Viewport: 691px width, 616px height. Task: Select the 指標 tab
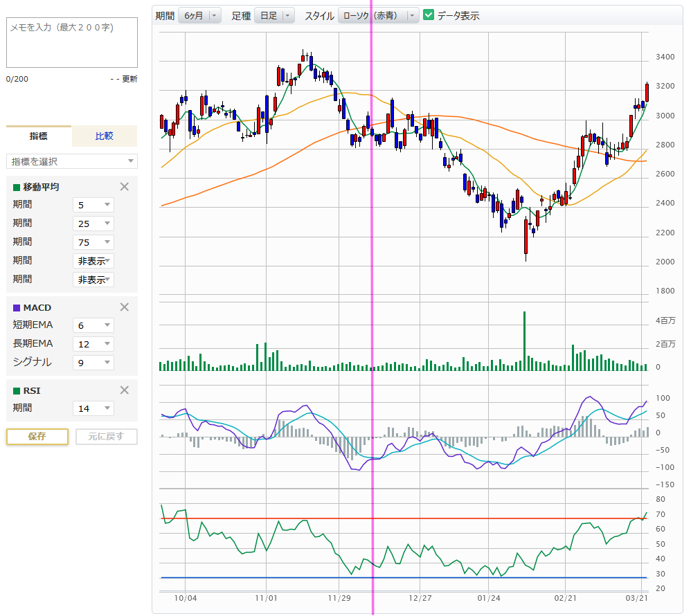(x=39, y=136)
